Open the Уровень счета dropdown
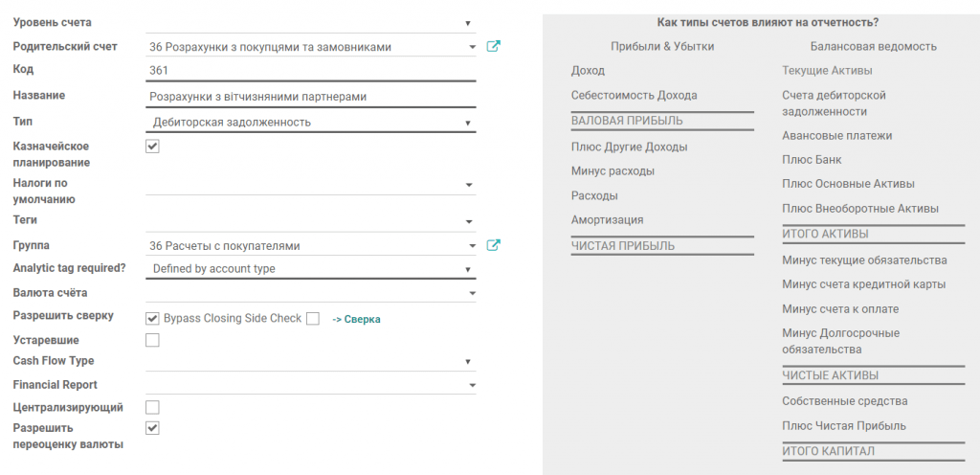 tap(311, 23)
